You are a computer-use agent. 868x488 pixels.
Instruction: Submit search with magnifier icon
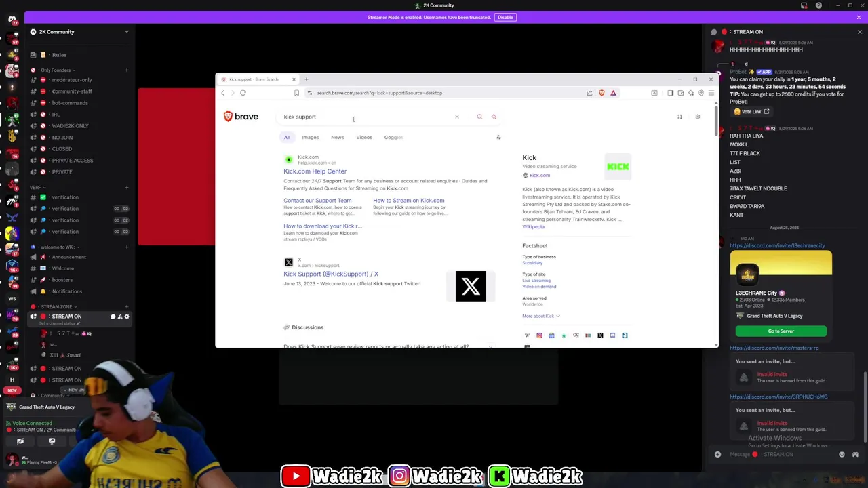point(479,117)
